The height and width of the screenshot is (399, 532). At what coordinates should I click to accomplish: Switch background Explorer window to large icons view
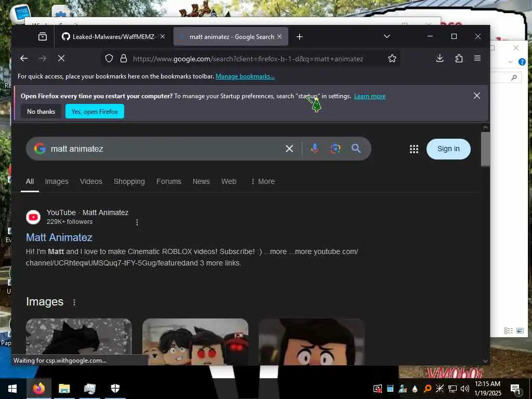pyautogui.click(x=520, y=330)
